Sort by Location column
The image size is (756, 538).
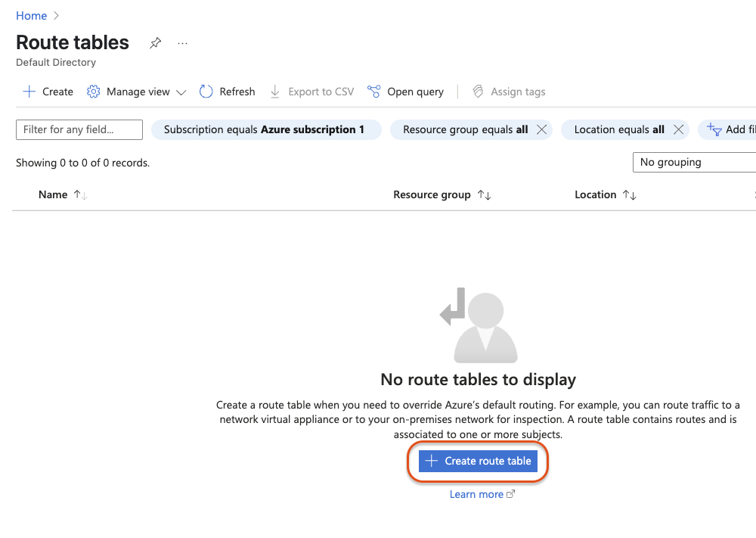coord(606,195)
